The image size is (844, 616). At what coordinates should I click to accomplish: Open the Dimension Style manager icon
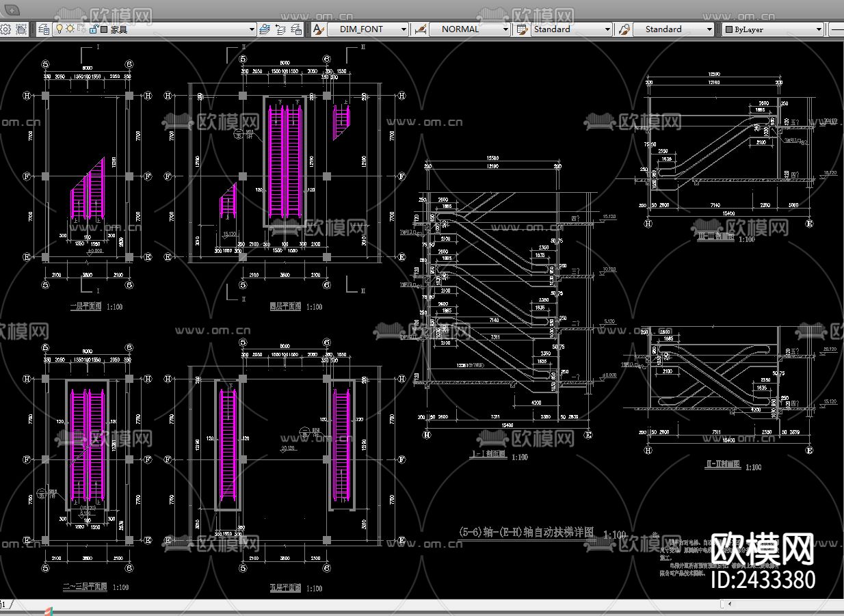click(421, 29)
